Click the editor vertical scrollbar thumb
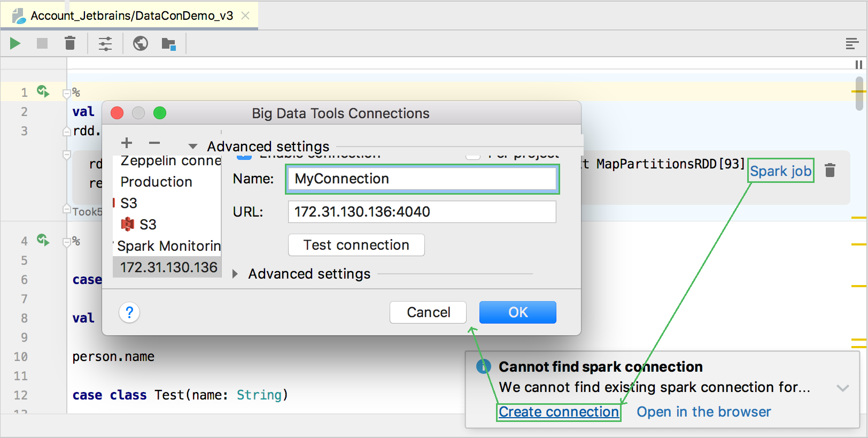The height and width of the screenshot is (438, 868). point(859,94)
